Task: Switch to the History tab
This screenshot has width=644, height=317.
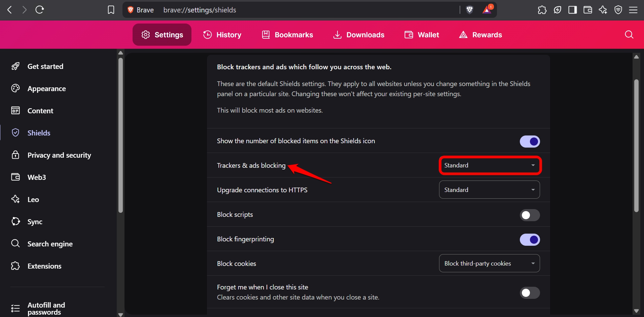Action: tap(222, 35)
